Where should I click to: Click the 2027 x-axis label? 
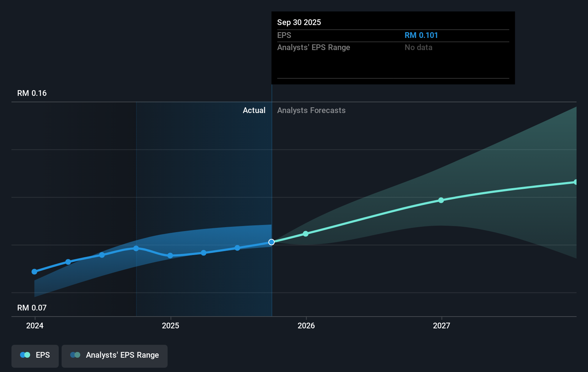(x=442, y=325)
